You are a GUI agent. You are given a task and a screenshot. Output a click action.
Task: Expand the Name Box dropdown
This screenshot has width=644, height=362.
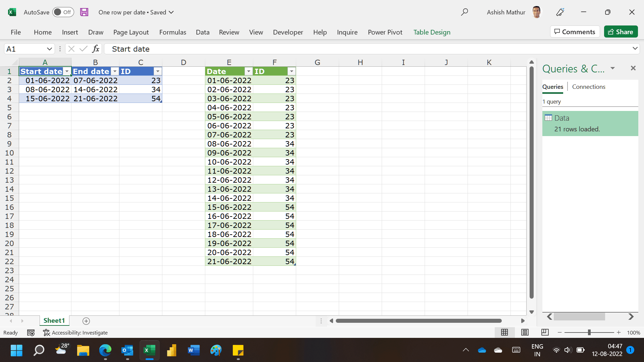click(x=49, y=49)
